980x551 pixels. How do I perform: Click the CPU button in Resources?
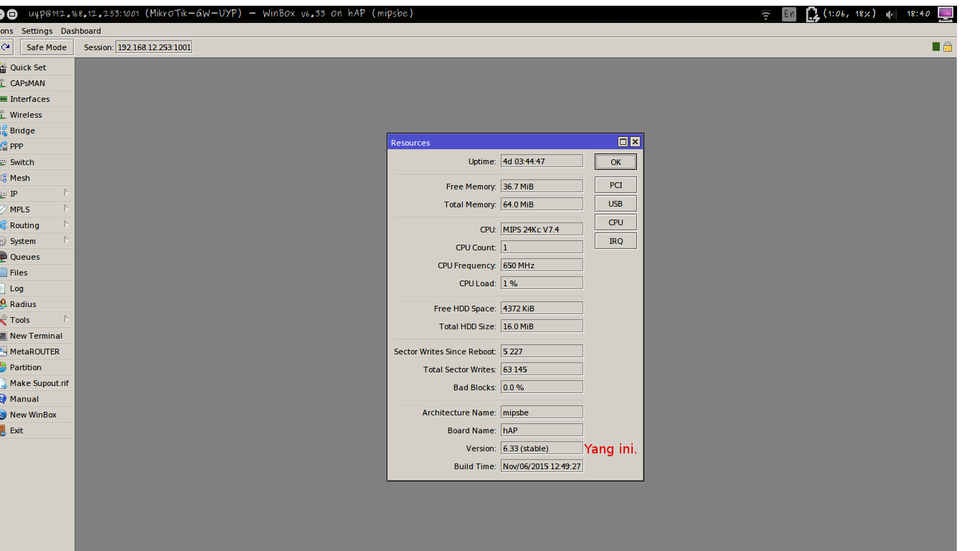pos(616,222)
